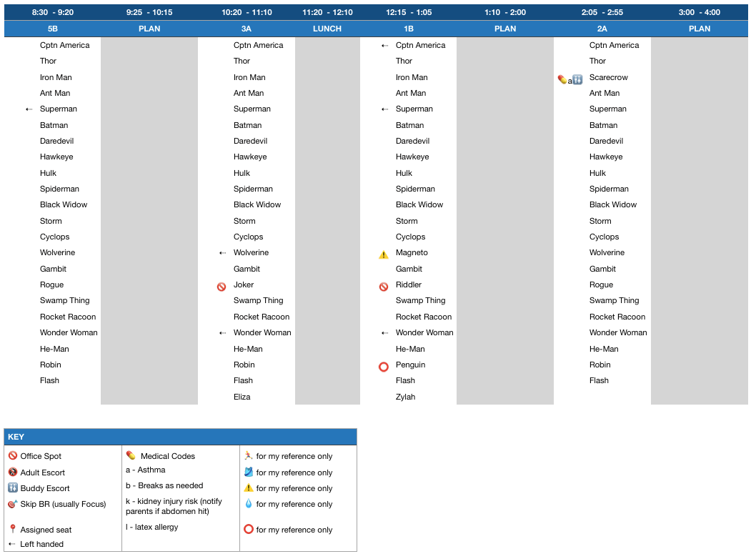Click the left-handed arrow beside Cptn America in 1B
This screenshot has width=756, height=559.
tap(384, 46)
